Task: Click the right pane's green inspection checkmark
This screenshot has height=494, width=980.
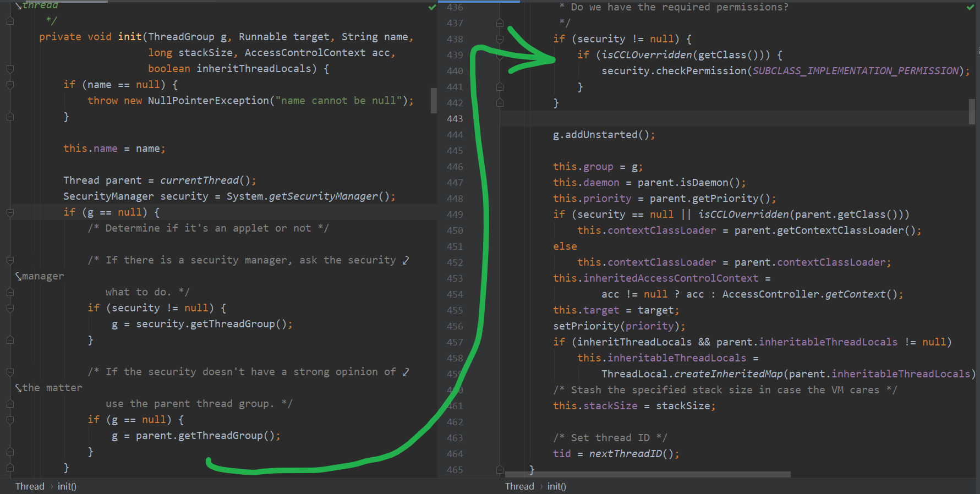Action: point(970,7)
